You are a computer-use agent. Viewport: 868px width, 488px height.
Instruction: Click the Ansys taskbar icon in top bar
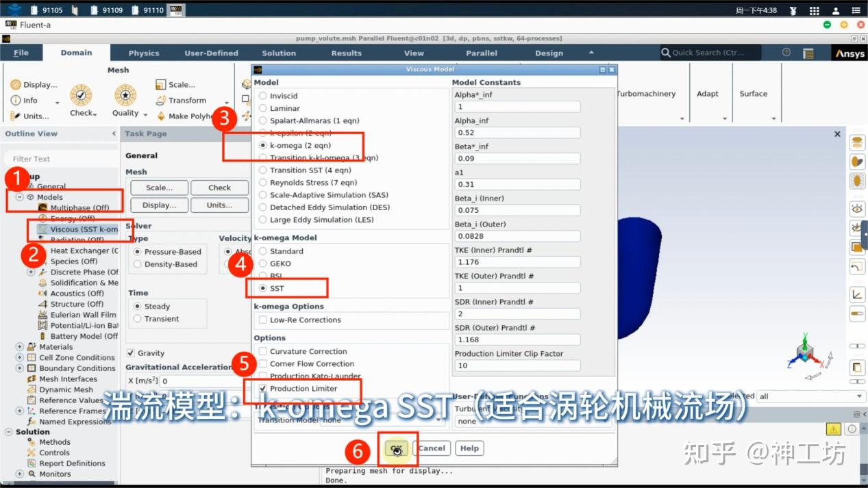click(176, 10)
